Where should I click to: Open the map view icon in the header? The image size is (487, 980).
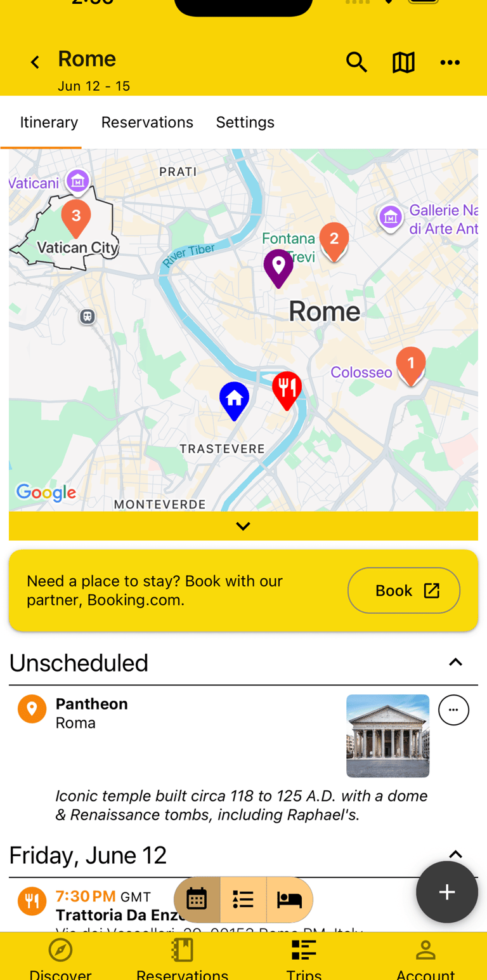click(x=403, y=62)
